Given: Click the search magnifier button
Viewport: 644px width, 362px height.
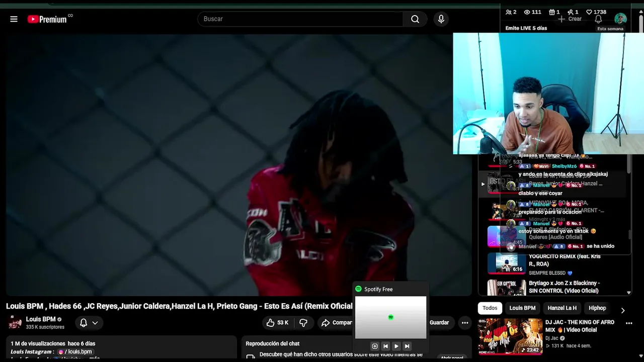Looking at the screenshot, I should point(415,19).
